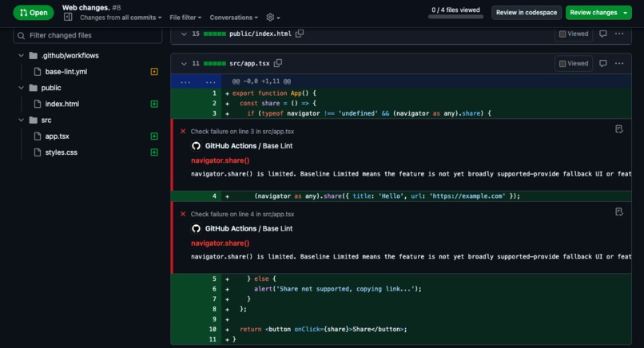The image size is (644, 348).
Task: Click navigator.share() title under line 4
Action: 221,243
